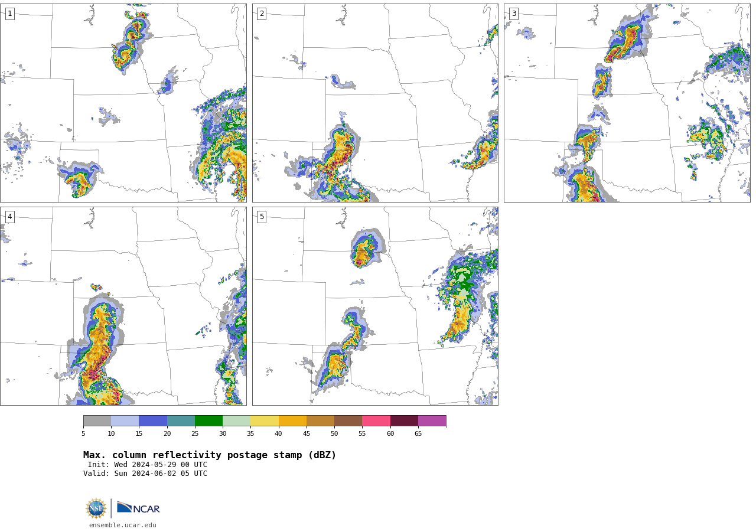Click the pale green 30-35 dBZ swatch
The height and width of the screenshot is (532, 756).
pos(236,420)
